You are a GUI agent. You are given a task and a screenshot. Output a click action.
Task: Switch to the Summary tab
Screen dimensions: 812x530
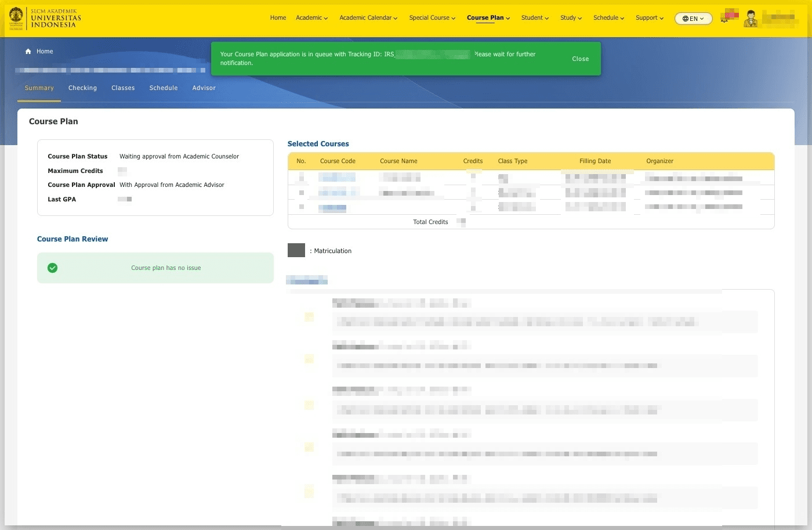(39, 88)
